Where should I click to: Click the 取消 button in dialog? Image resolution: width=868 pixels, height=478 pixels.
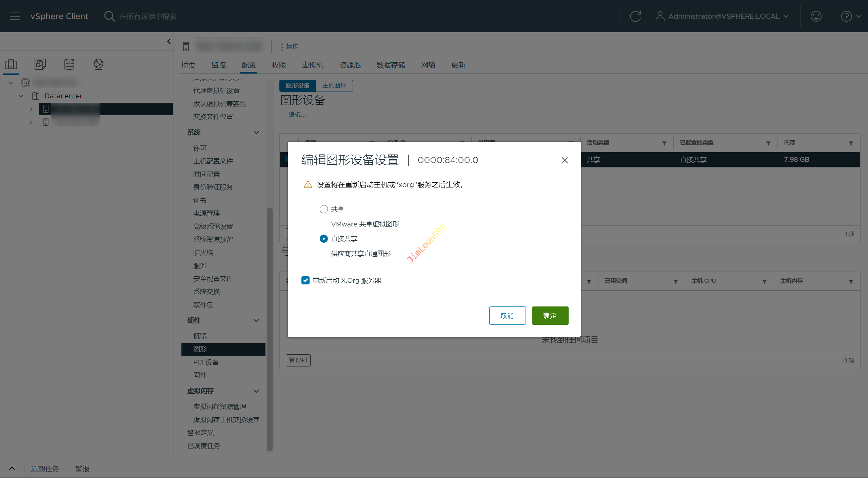pos(507,316)
